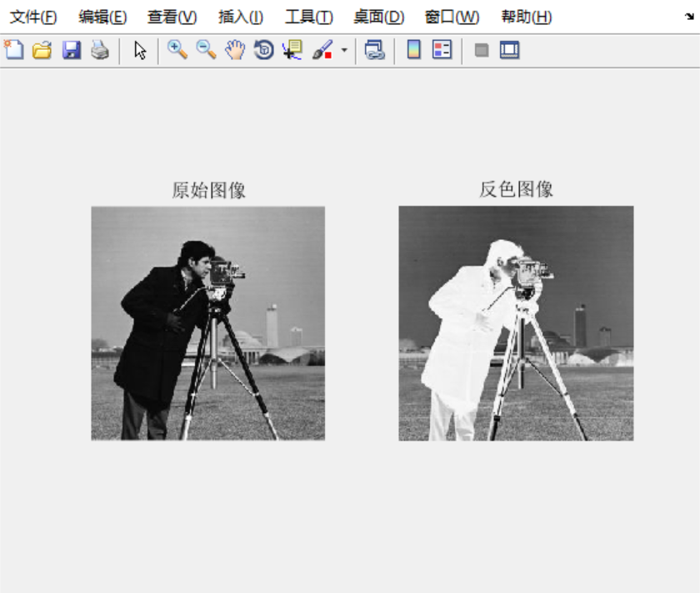Viewport: 700px width, 593px height.
Task: Activate the Zoom In magnifier tool
Action: [177, 49]
